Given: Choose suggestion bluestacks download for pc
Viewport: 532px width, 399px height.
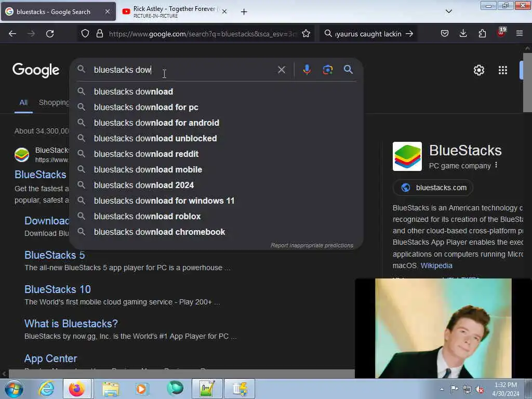Looking at the screenshot, I should pos(217,107).
